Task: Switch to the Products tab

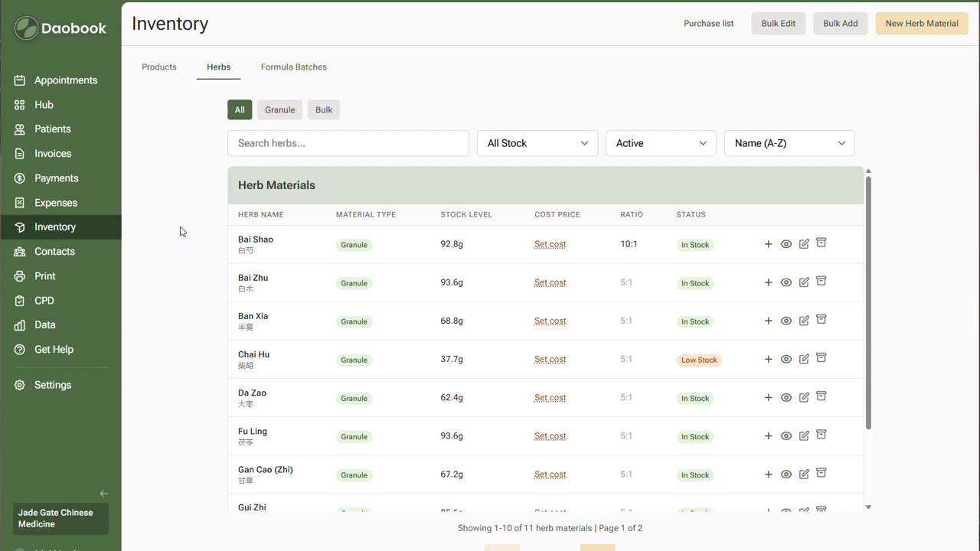Action: point(159,67)
